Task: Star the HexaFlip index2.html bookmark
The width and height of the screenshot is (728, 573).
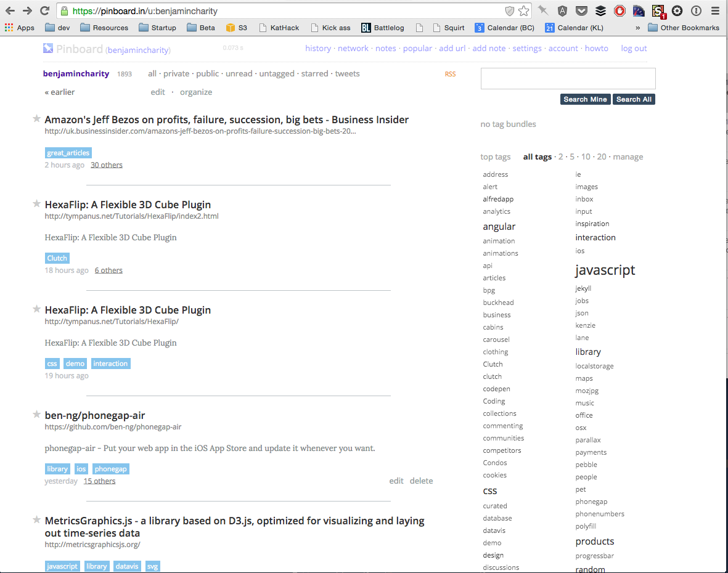Action: pos(37,204)
